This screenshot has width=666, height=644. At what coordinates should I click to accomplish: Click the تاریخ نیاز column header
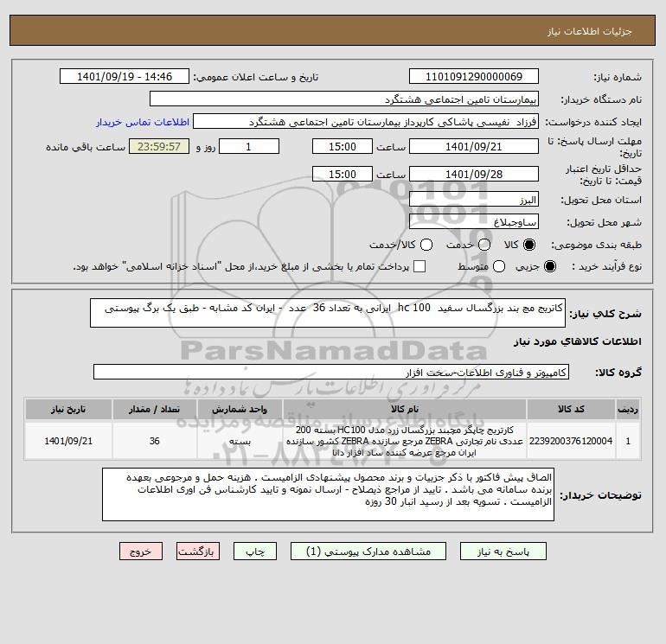pyautogui.click(x=68, y=409)
